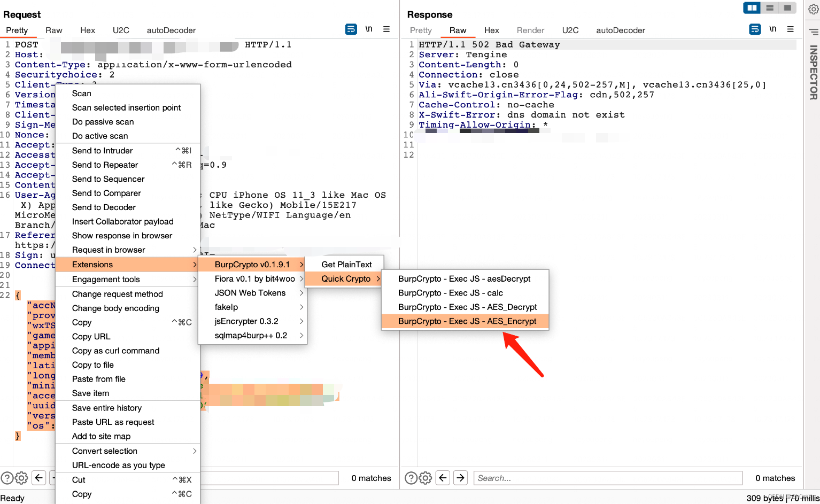
Task: Expand Engagement tools submenu
Action: pos(128,279)
